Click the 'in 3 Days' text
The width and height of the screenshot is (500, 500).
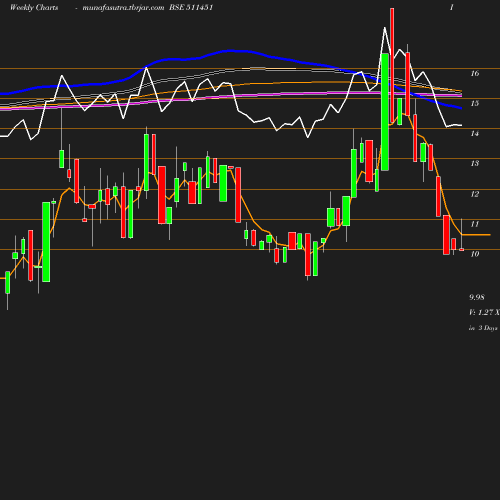[x=483, y=328]
